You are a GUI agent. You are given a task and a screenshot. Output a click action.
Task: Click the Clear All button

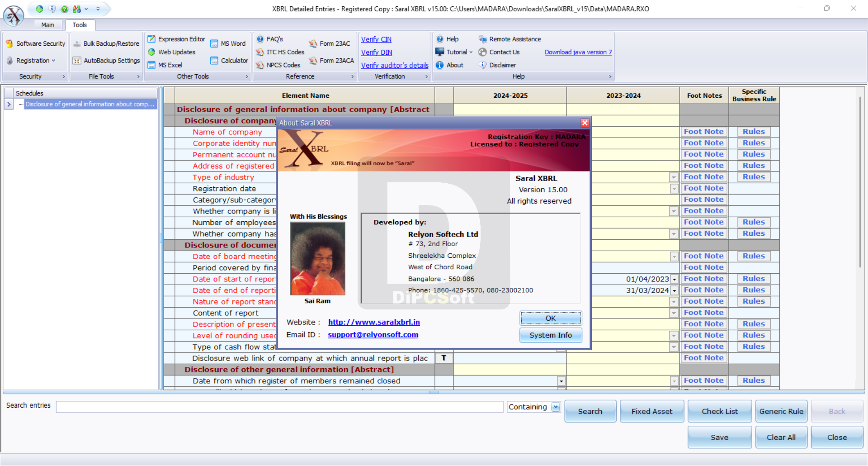coord(781,437)
